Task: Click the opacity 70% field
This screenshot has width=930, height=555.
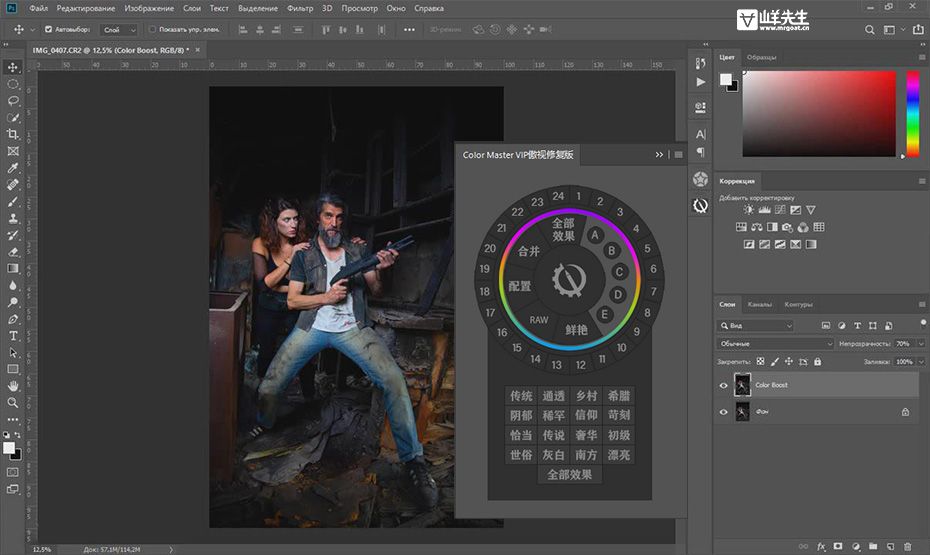Action: [904, 343]
